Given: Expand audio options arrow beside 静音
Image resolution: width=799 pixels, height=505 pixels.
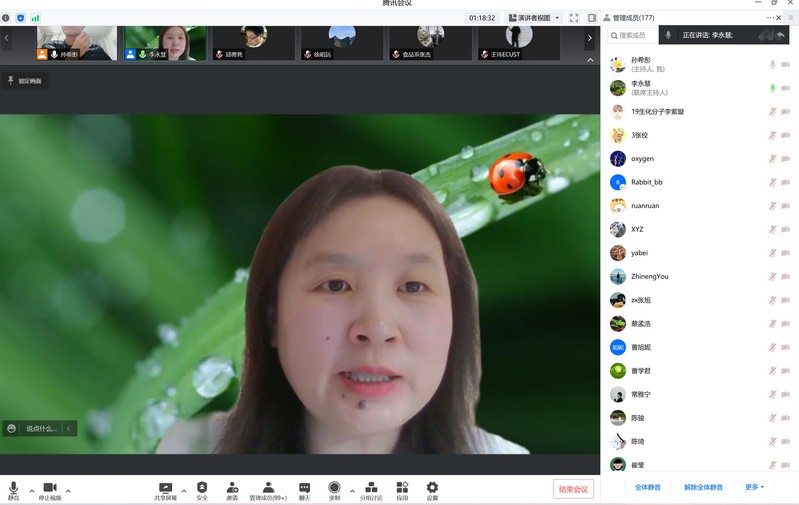Looking at the screenshot, I should [x=31, y=491].
